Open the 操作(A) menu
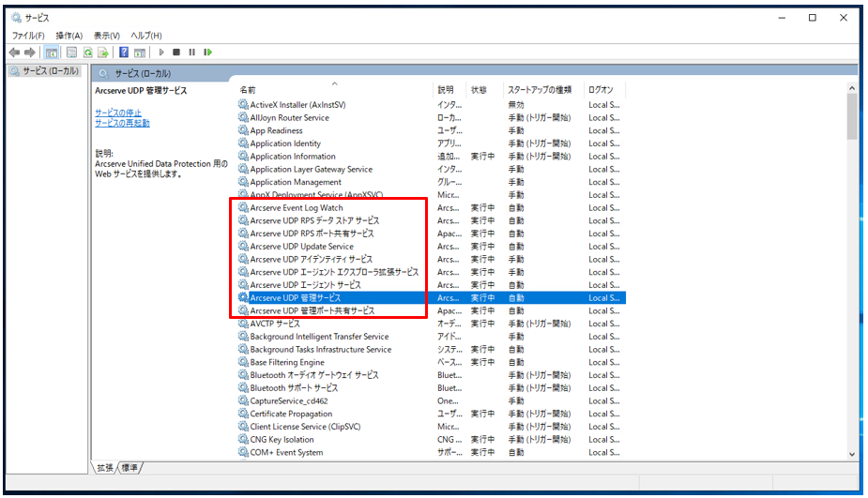 click(x=69, y=36)
